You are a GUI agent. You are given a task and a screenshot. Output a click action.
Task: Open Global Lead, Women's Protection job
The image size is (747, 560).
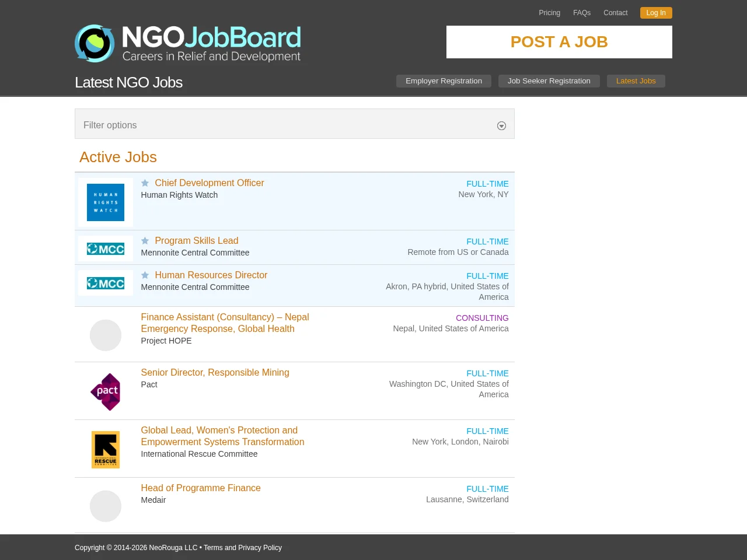pos(222,436)
